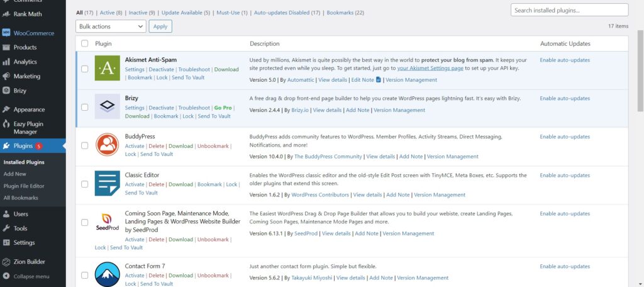This screenshot has width=644, height=287.
Task: Open All Bookmarks submenu item
Action: coord(21,198)
